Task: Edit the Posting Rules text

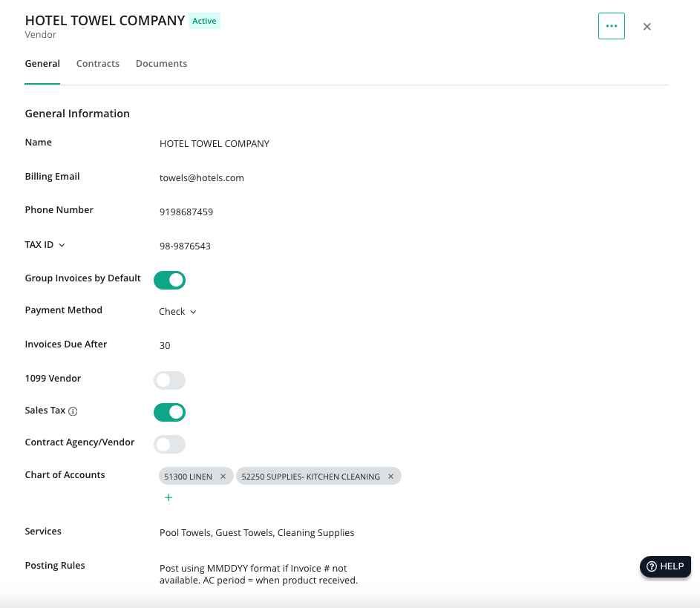Action: click(258, 574)
